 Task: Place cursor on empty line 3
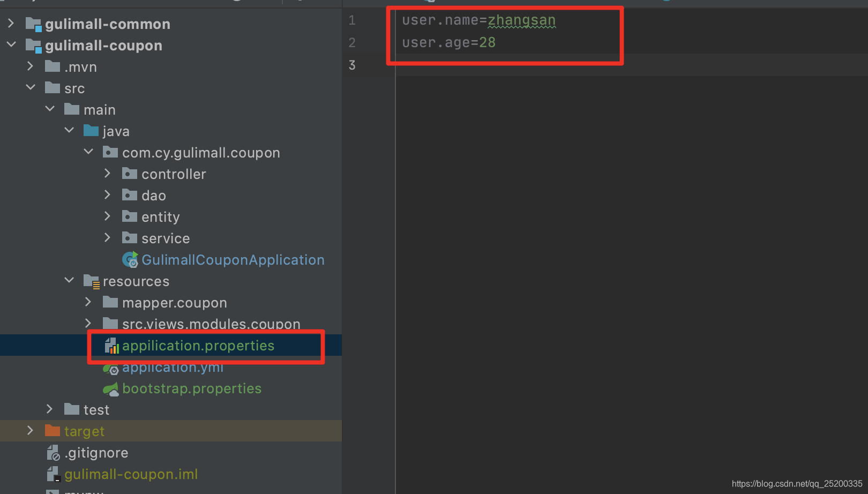click(631, 65)
